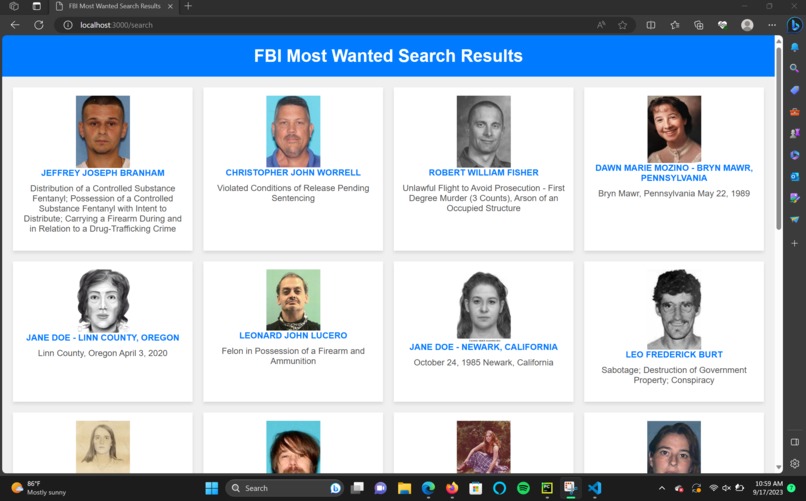Open the sidebar Search tool

point(795,68)
